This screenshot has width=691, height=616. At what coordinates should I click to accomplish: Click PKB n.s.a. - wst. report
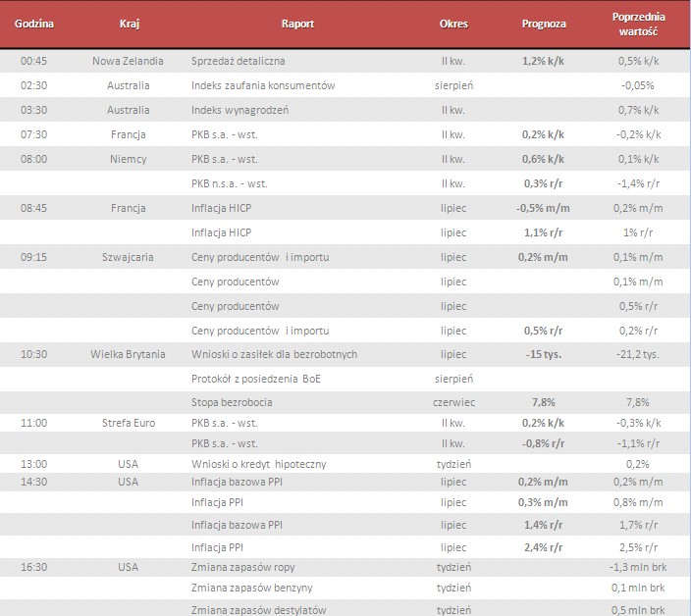(229, 183)
